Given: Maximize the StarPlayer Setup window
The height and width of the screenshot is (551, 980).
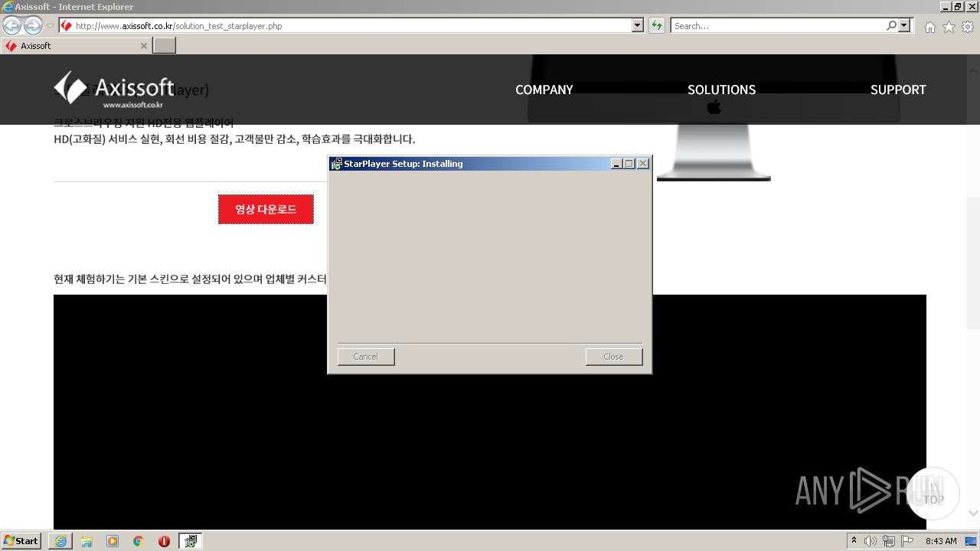Looking at the screenshot, I should [x=629, y=164].
